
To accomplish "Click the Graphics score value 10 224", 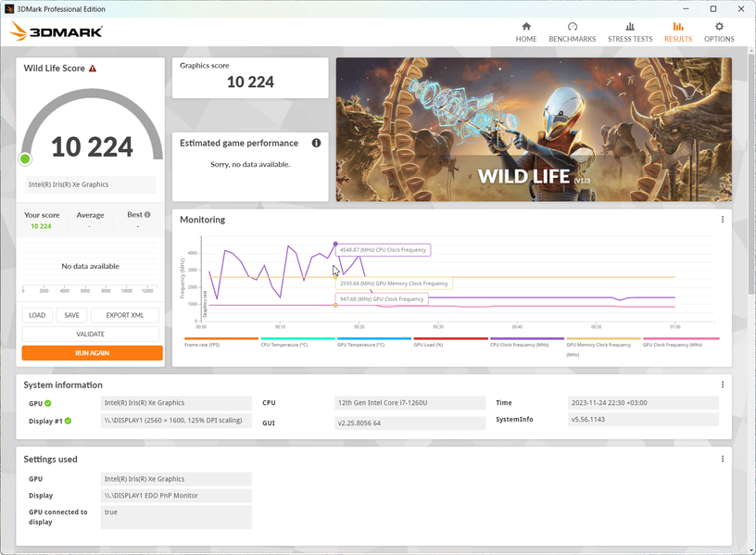I will [x=250, y=82].
